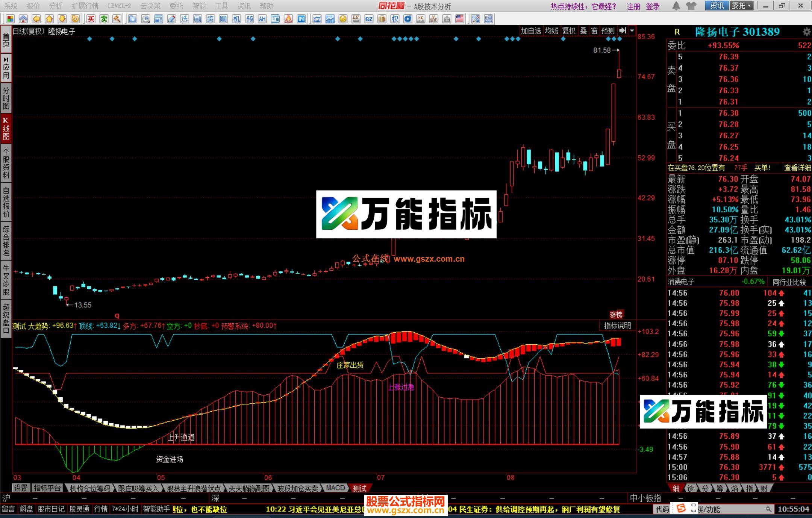
Task: Open the 预 (forecast) toolbar icon
Action: tap(249, 18)
